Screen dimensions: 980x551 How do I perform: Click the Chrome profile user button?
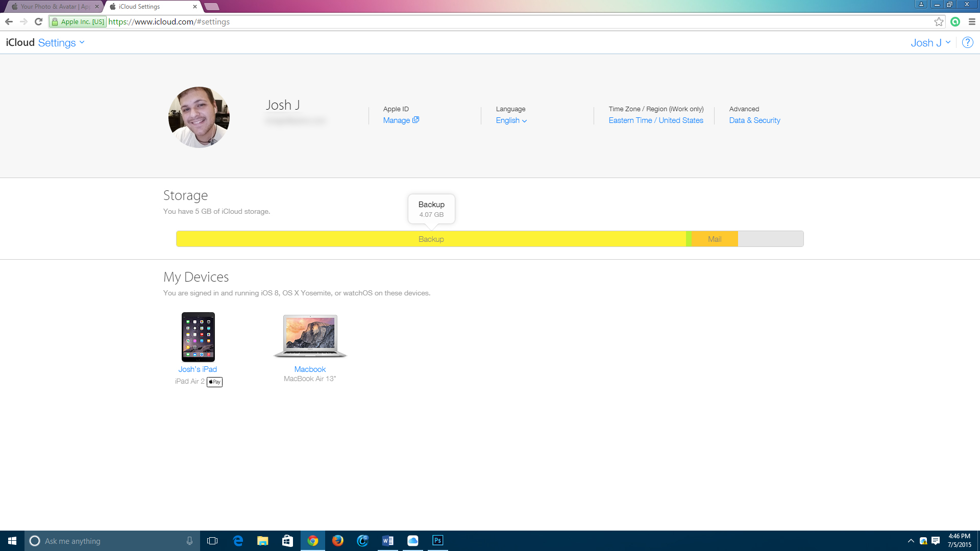tap(921, 4)
